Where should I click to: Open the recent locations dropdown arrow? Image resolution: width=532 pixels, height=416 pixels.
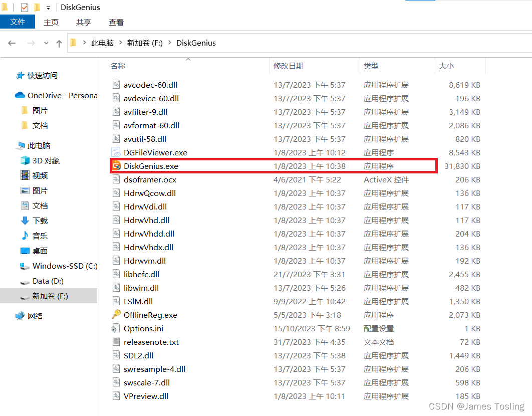46,43
